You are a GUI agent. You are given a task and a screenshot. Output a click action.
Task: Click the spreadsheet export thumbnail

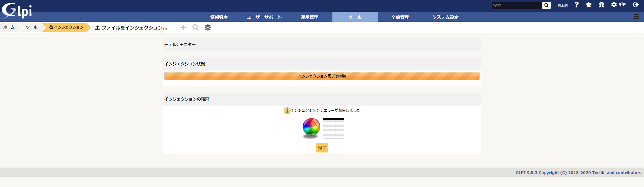pyautogui.click(x=333, y=128)
